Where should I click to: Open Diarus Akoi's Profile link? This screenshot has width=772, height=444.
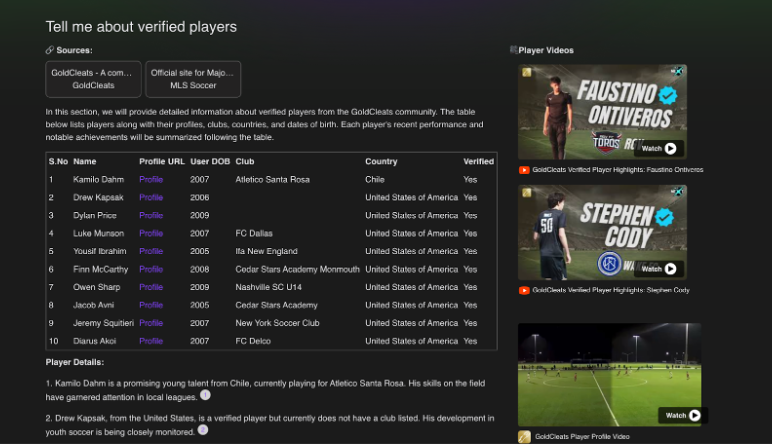[x=150, y=341]
